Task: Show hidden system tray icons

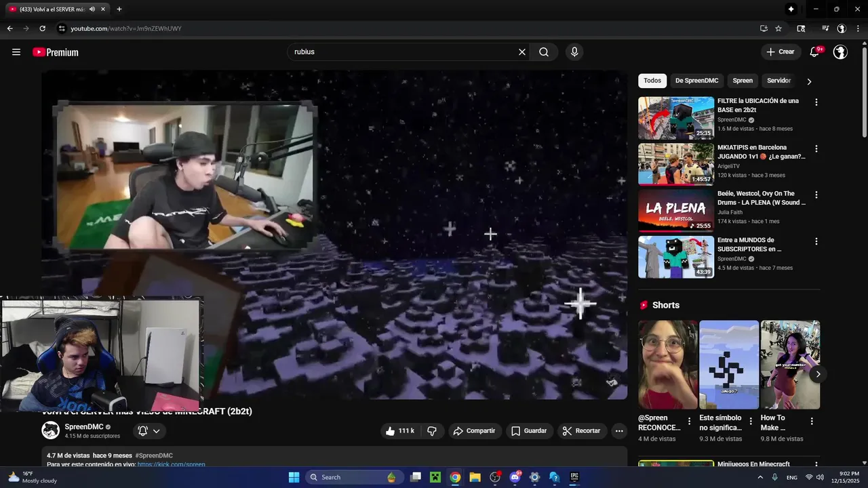Action: (760, 477)
